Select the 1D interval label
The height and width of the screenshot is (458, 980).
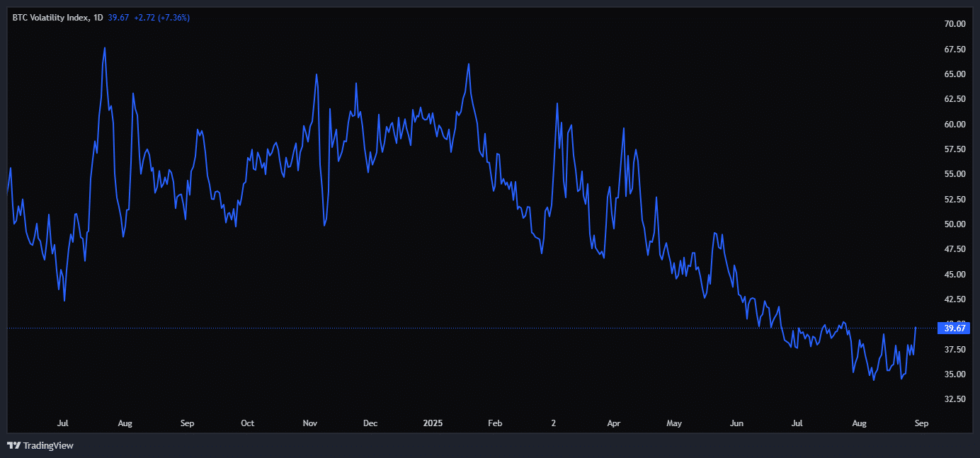pos(98,17)
